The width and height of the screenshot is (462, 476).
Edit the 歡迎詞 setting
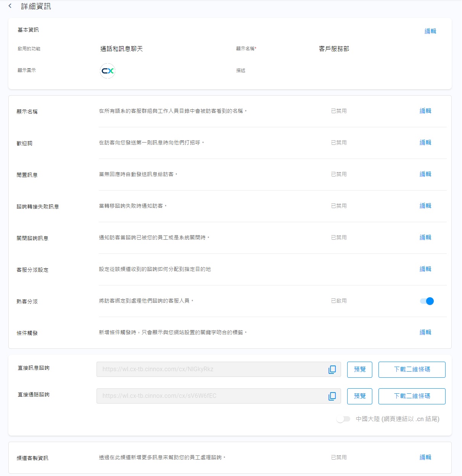(425, 143)
